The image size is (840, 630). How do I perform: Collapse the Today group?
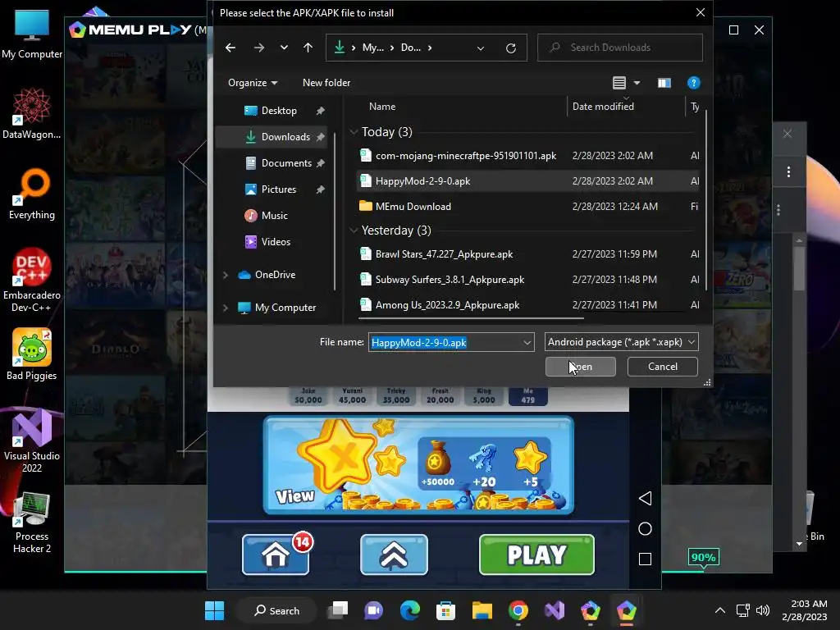pyautogui.click(x=354, y=132)
